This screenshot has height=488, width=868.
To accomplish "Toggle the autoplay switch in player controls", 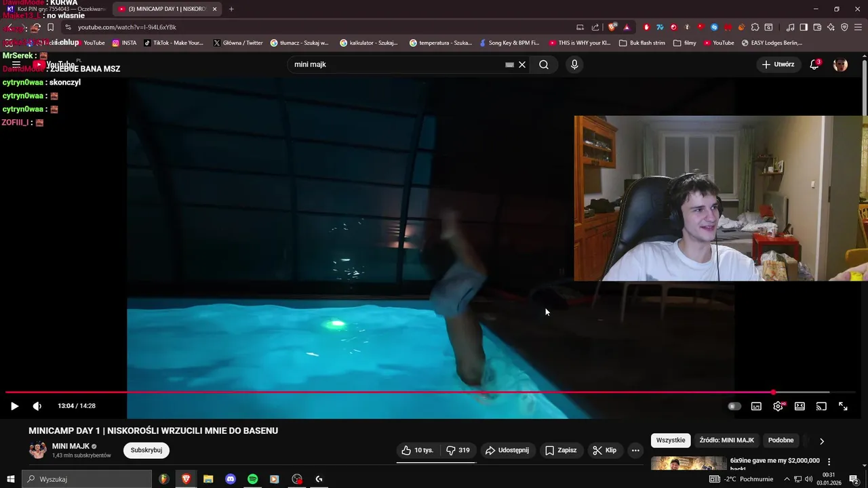I will coord(734,406).
